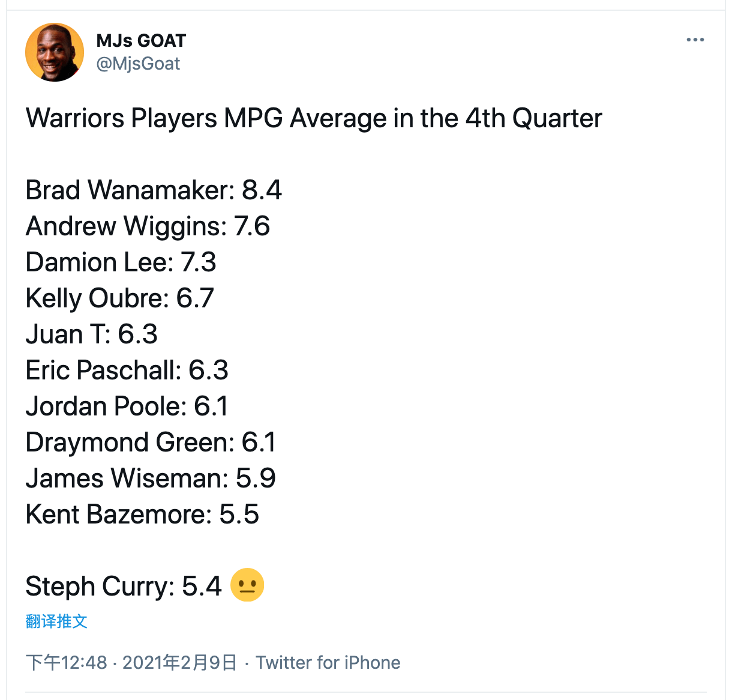Open the tweet's three-dot more options menu
Viewport: 732px width, 700px height.
pos(695,40)
